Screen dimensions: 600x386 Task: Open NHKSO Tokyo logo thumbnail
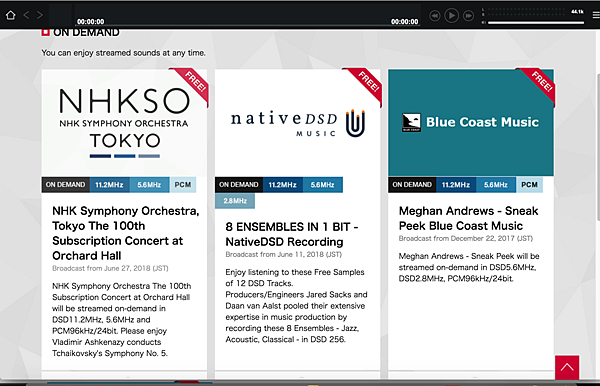point(124,123)
